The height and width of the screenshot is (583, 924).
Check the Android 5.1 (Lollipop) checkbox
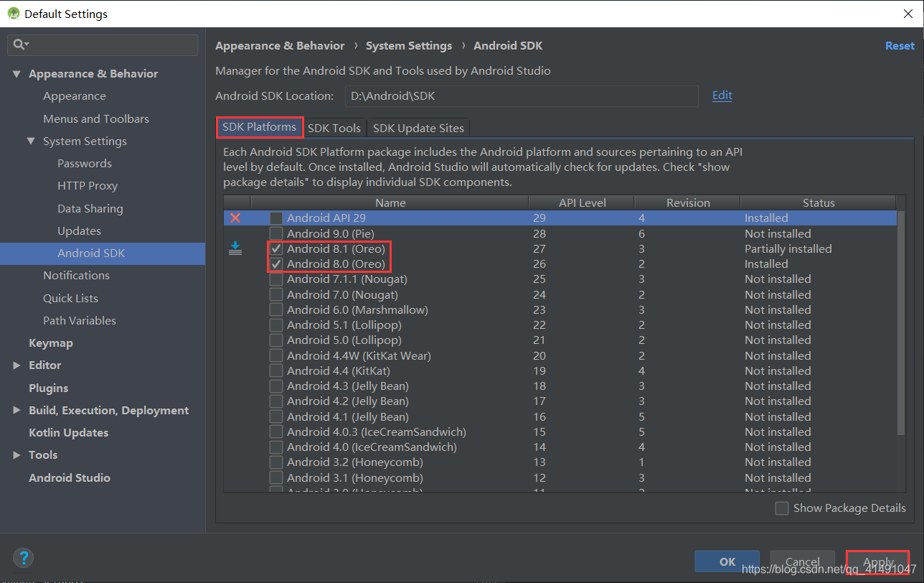(276, 325)
